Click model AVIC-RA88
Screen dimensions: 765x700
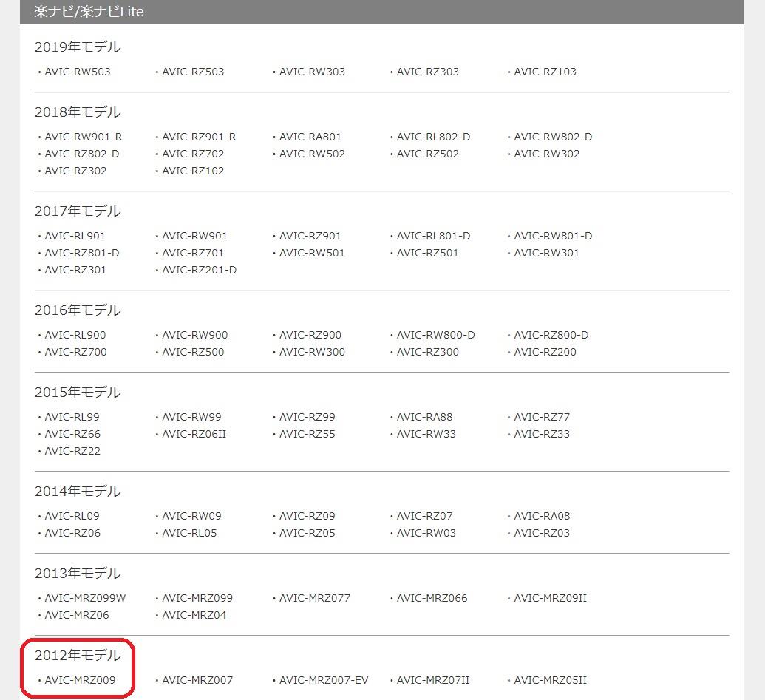click(424, 417)
